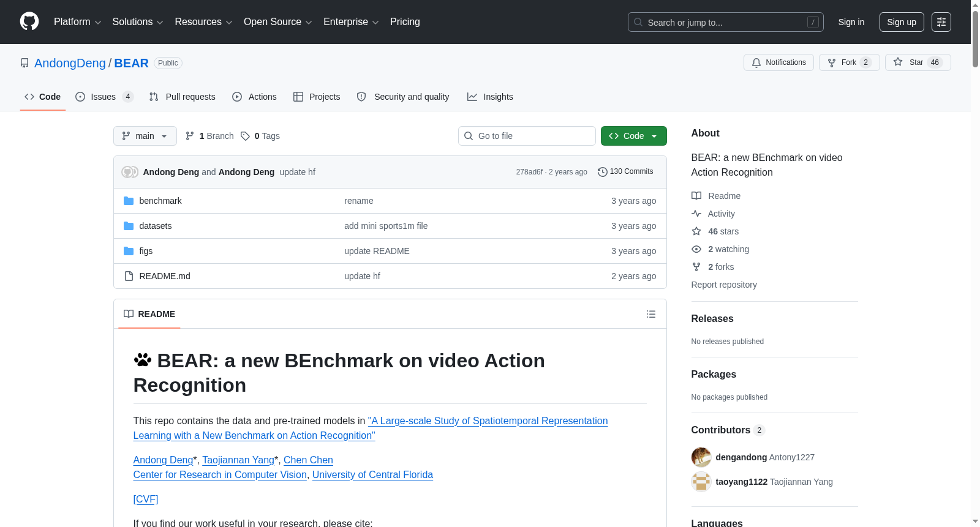Open taoyang1122 contributor avatar
The width and height of the screenshot is (980, 527).
click(x=701, y=482)
